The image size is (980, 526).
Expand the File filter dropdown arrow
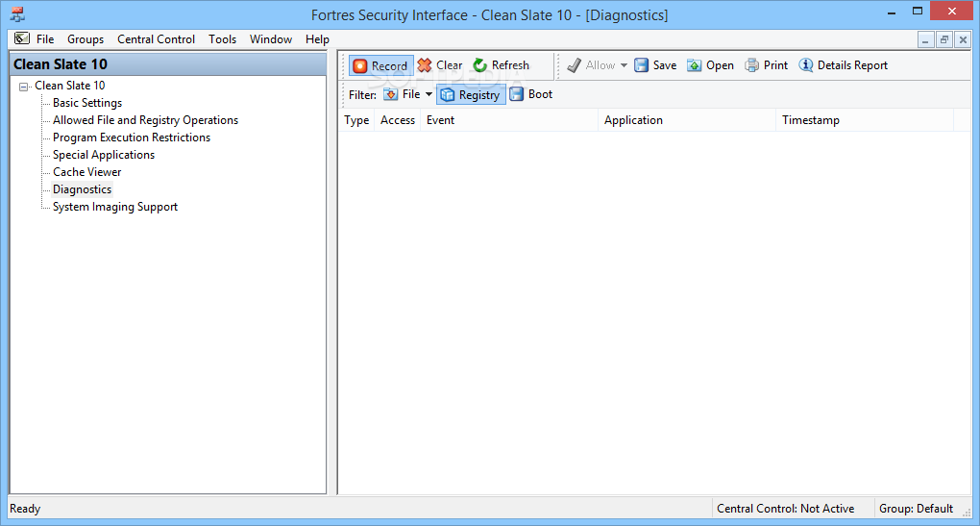(429, 94)
